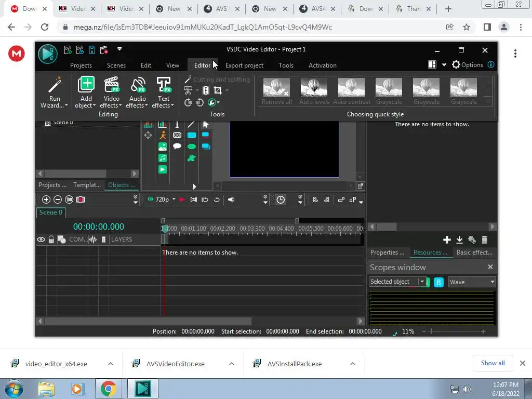Switch to the Templates panel tab
The image size is (532, 399).
click(x=87, y=185)
